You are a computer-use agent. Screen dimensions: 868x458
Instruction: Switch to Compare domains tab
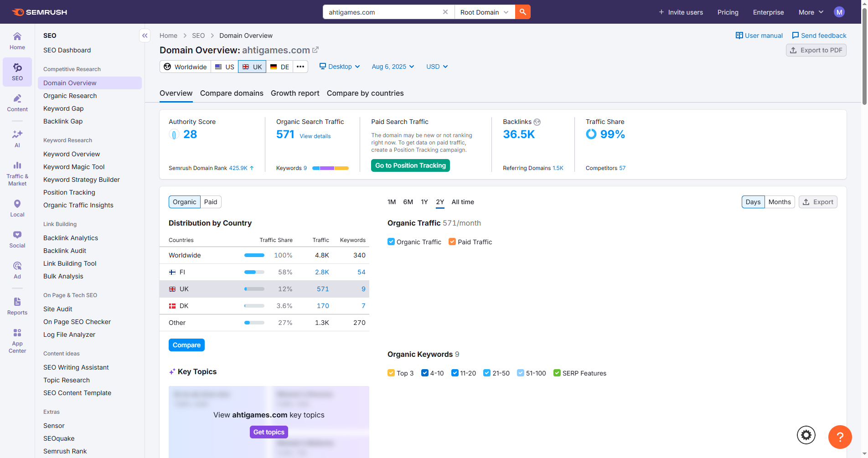[232, 93]
